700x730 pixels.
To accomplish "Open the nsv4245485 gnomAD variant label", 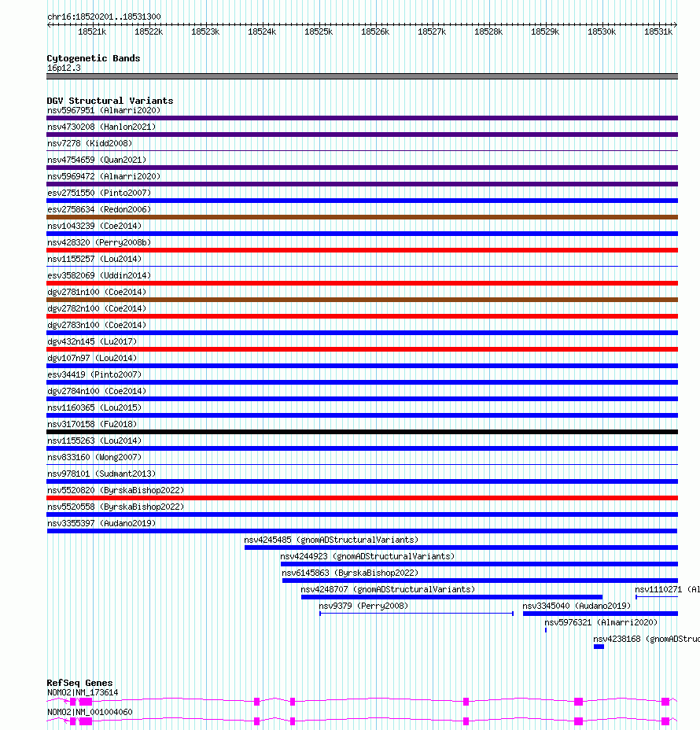I will (331, 540).
